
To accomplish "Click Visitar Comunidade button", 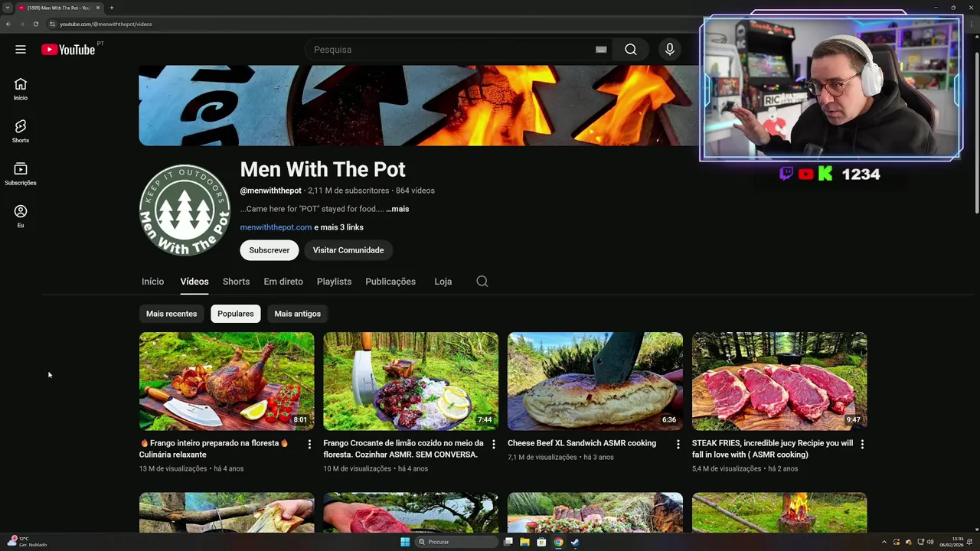I will tap(348, 250).
